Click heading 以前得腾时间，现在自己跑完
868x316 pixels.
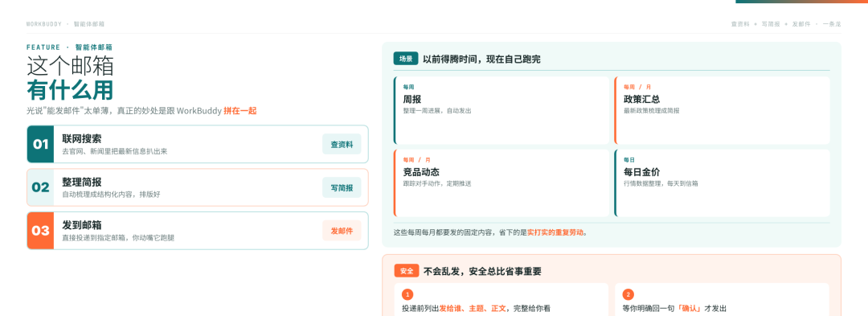point(481,60)
